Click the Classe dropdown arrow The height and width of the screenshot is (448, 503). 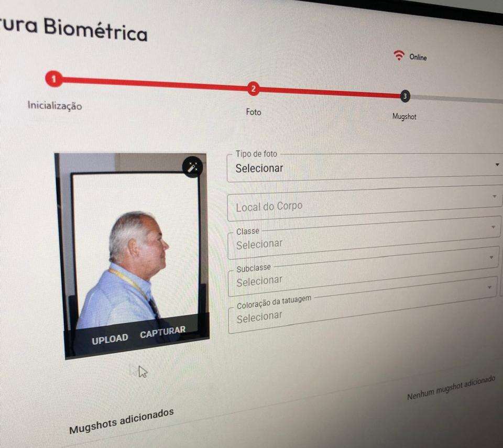493,227
